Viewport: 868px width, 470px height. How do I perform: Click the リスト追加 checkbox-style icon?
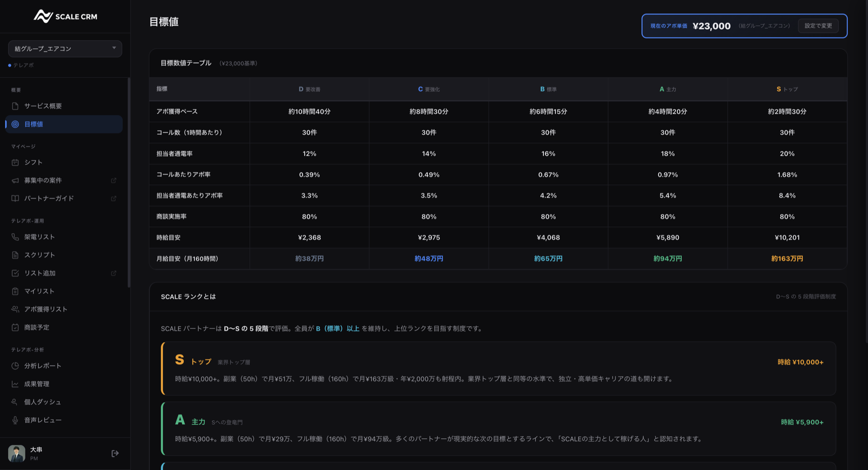coord(15,273)
